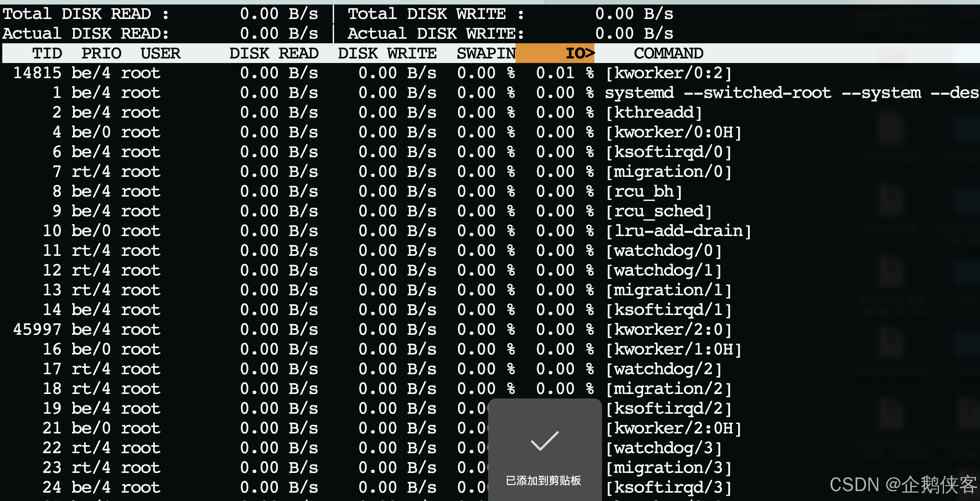Select the [kworker/0:0H] process
Screen dimensions: 980x501
[x=673, y=132]
